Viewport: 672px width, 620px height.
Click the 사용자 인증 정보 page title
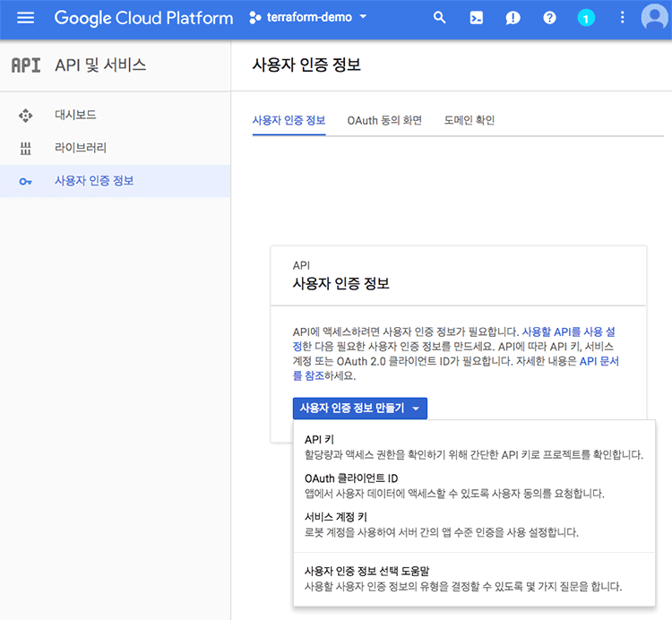[x=306, y=65]
